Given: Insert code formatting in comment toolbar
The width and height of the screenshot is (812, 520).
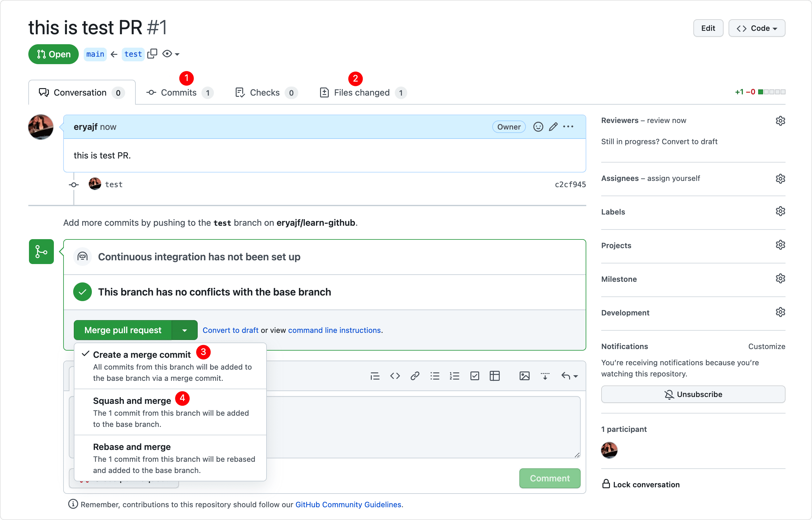Looking at the screenshot, I should click(x=395, y=376).
